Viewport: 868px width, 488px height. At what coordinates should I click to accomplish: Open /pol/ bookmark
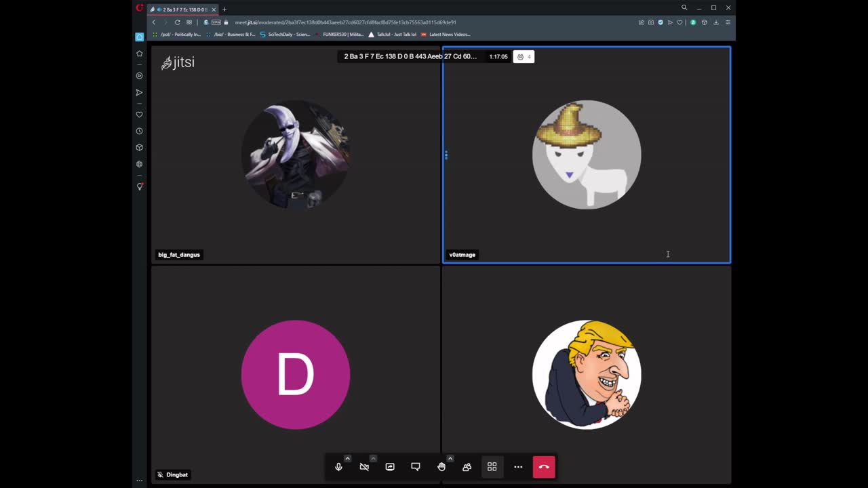tap(177, 35)
